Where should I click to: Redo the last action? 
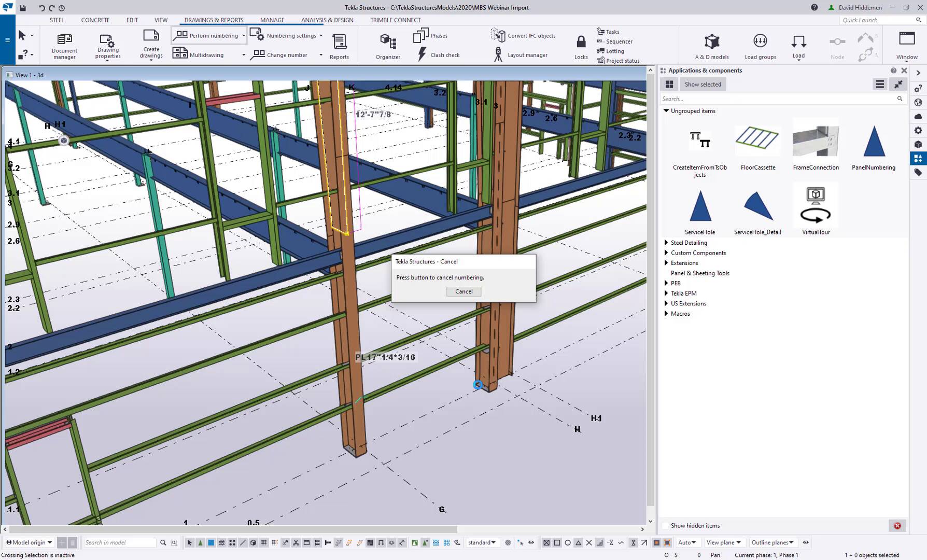click(x=51, y=8)
